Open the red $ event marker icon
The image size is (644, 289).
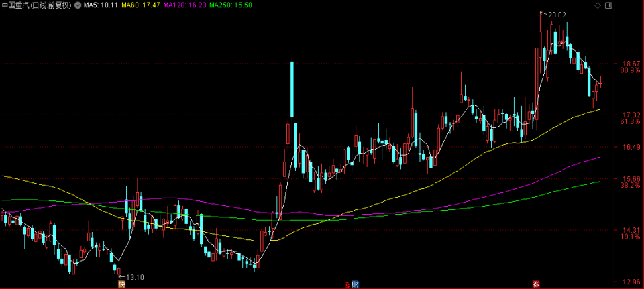[347, 284]
